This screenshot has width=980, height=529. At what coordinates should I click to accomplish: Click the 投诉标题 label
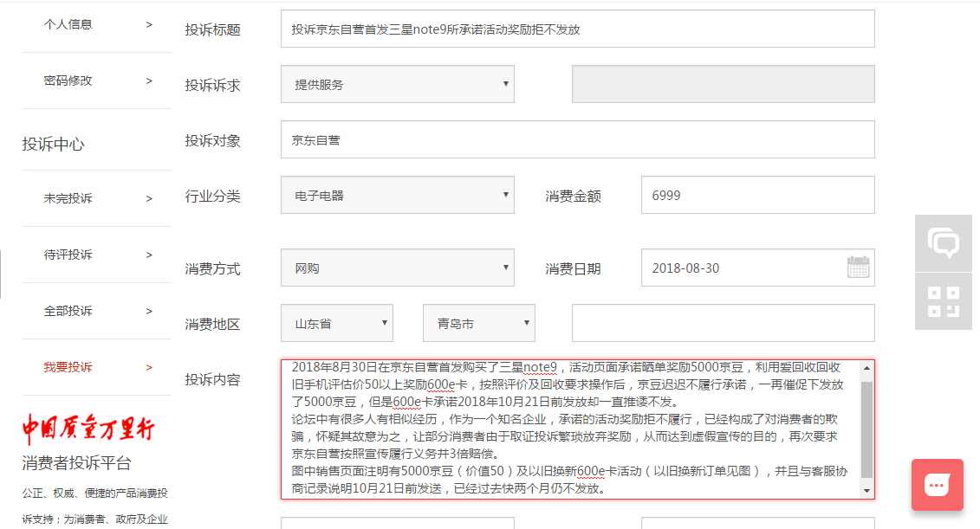[212, 30]
